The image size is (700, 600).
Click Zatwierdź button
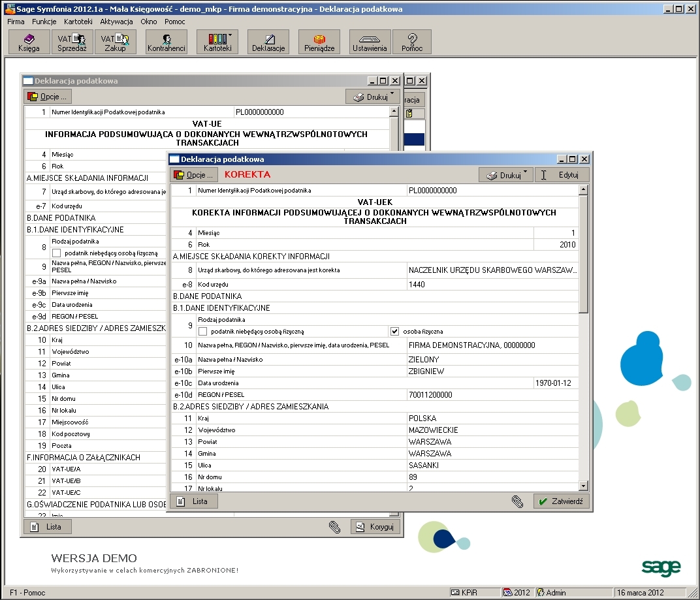561,501
